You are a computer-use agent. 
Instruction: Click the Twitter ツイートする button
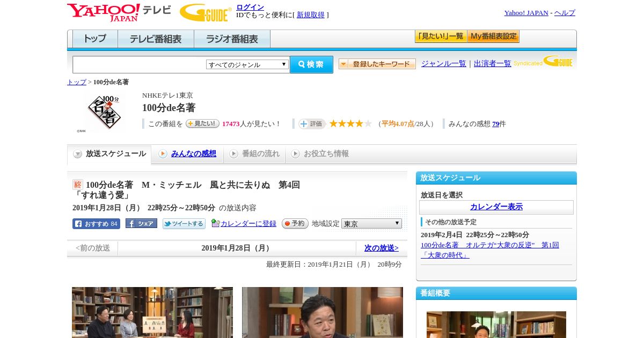184,224
